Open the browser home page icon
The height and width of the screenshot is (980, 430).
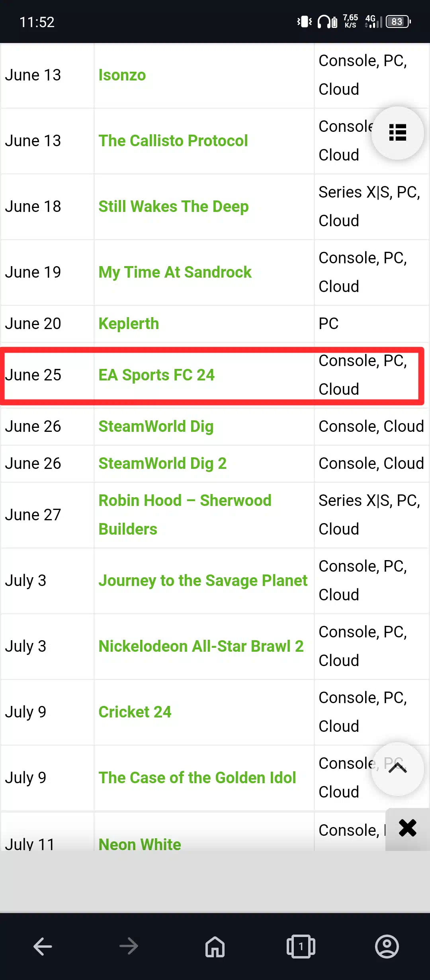click(x=215, y=947)
